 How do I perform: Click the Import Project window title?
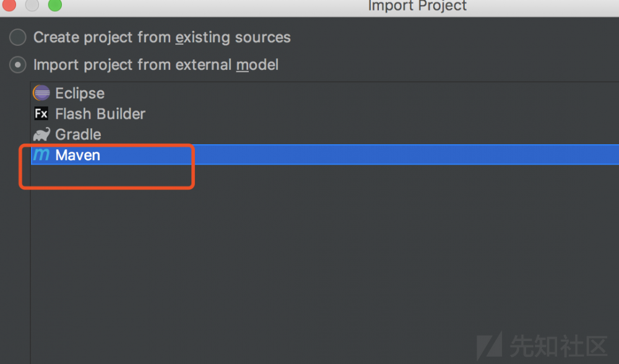click(417, 6)
